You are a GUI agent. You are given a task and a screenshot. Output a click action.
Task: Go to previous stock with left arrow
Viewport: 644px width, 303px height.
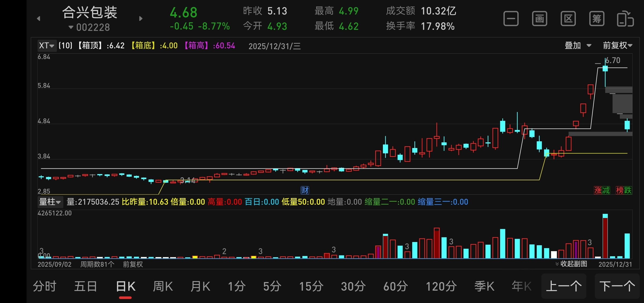[39, 19]
